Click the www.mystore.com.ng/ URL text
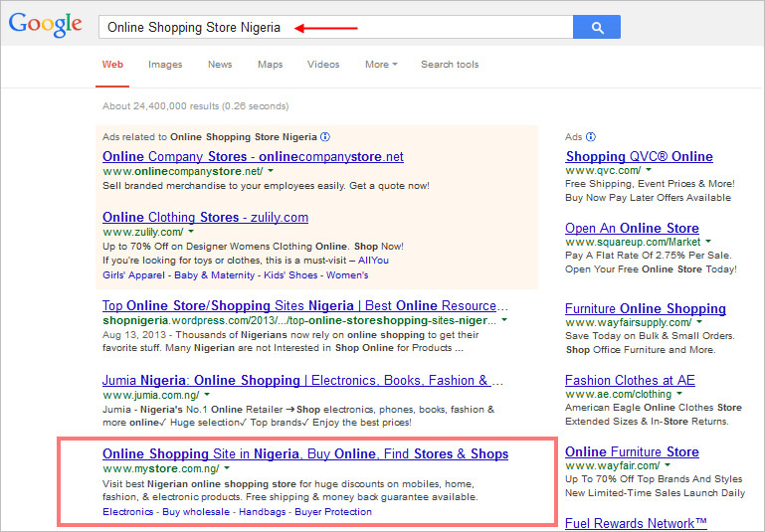The height and width of the screenshot is (532, 765). [x=161, y=468]
